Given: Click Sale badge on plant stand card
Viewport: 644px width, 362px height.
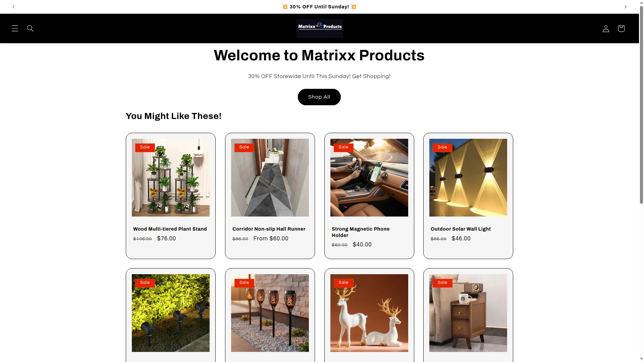Looking at the screenshot, I should (x=145, y=147).
